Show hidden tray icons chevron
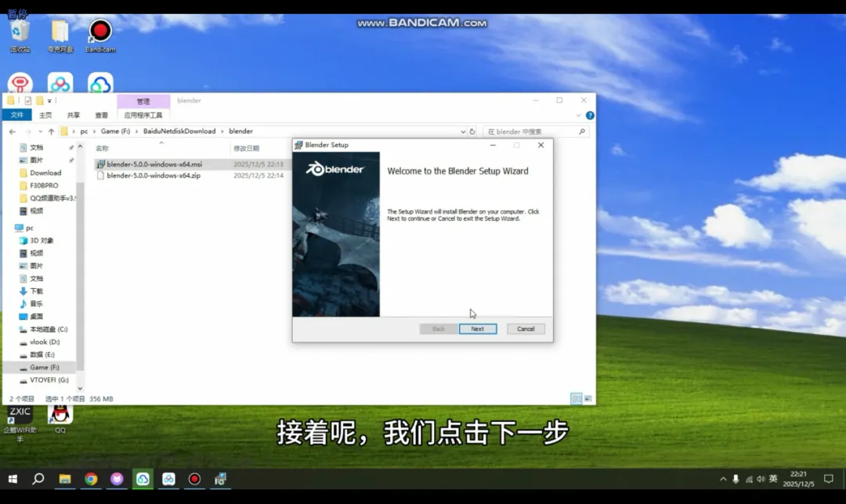 pyautogui.click(x=723, y=479)
